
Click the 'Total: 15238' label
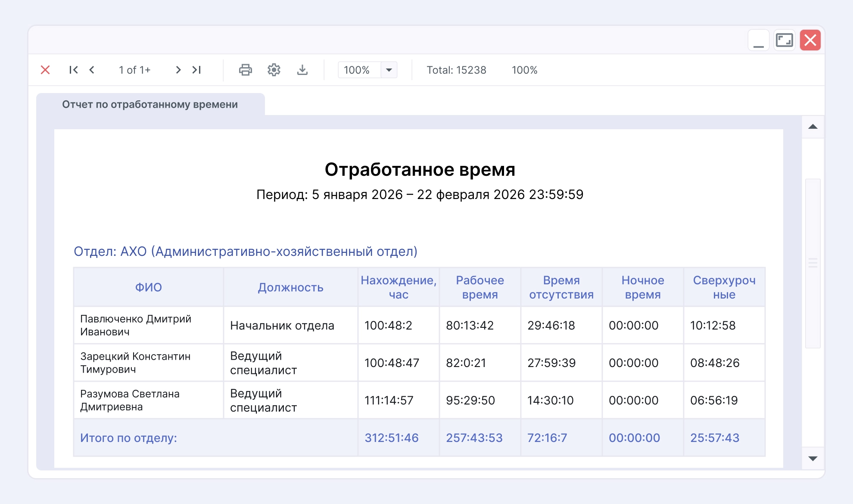(456, 70)
